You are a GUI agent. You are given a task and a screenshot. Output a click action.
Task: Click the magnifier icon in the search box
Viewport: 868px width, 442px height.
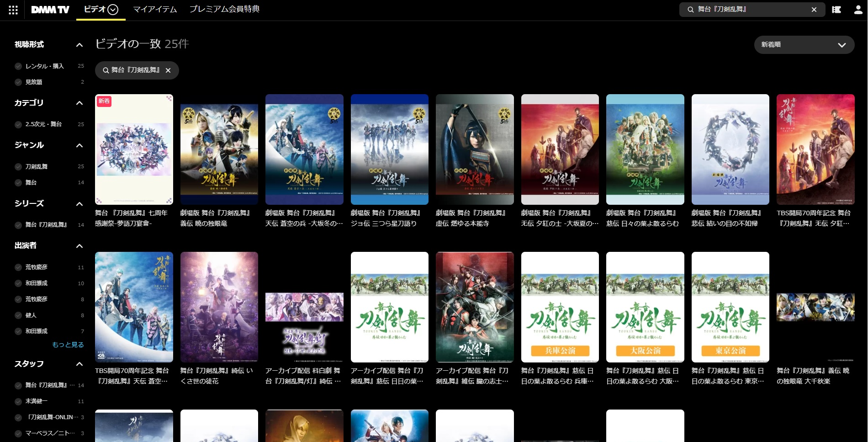pos(691,10)
